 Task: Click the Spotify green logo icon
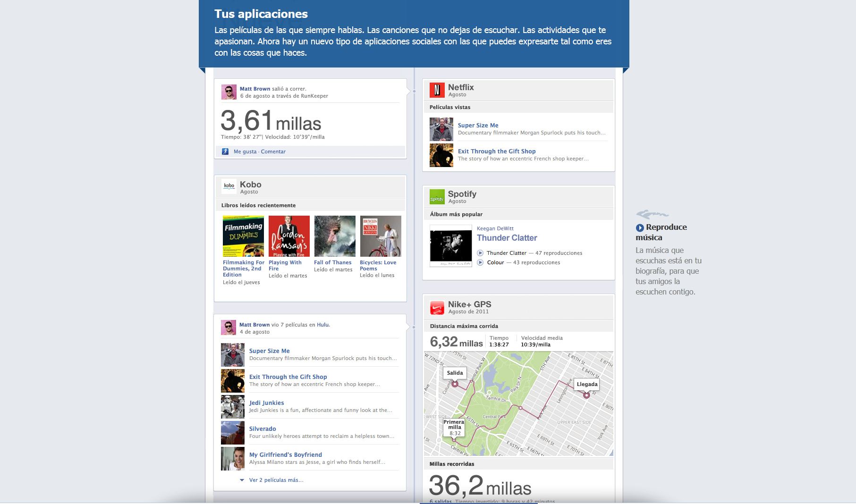pos(437,196)
